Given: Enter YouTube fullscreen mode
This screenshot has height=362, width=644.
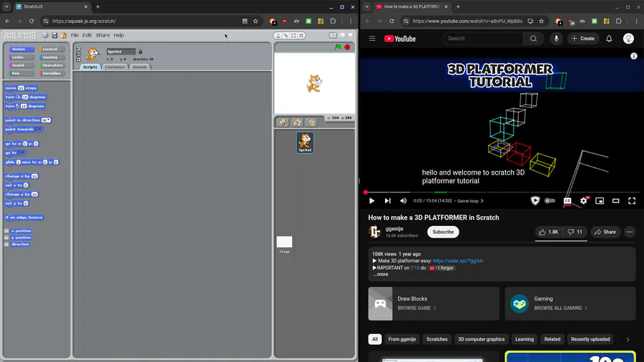Looking at the screenshot, I should point(632,201).
